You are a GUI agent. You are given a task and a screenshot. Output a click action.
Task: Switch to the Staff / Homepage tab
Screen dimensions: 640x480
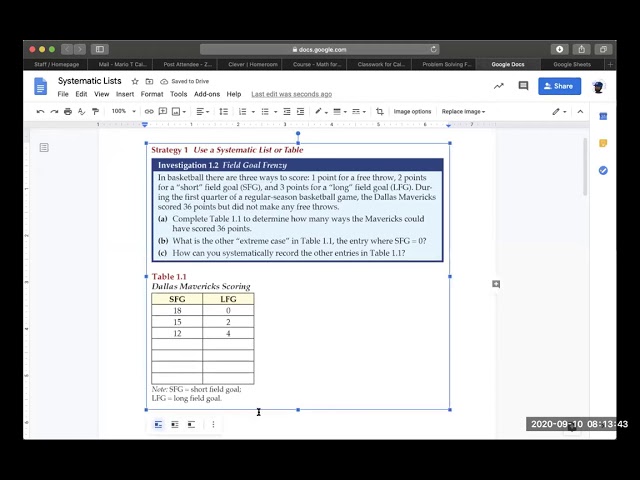click(56, 64)
